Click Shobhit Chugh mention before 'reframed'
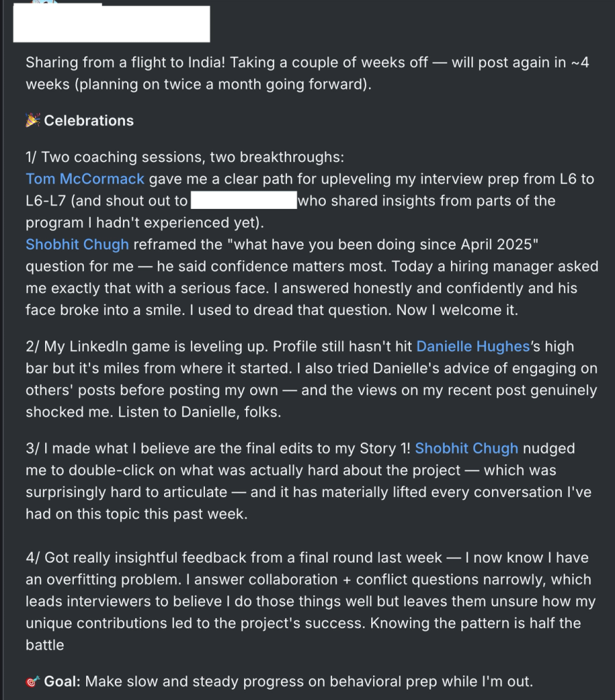The image size is (615, 700). pyautogui.click(x=77, y=244)
